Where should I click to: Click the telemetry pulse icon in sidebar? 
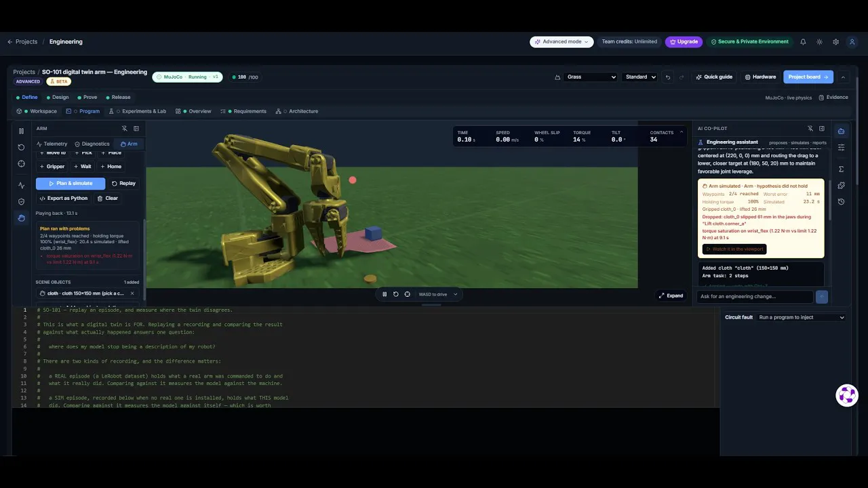coord(21,185)
